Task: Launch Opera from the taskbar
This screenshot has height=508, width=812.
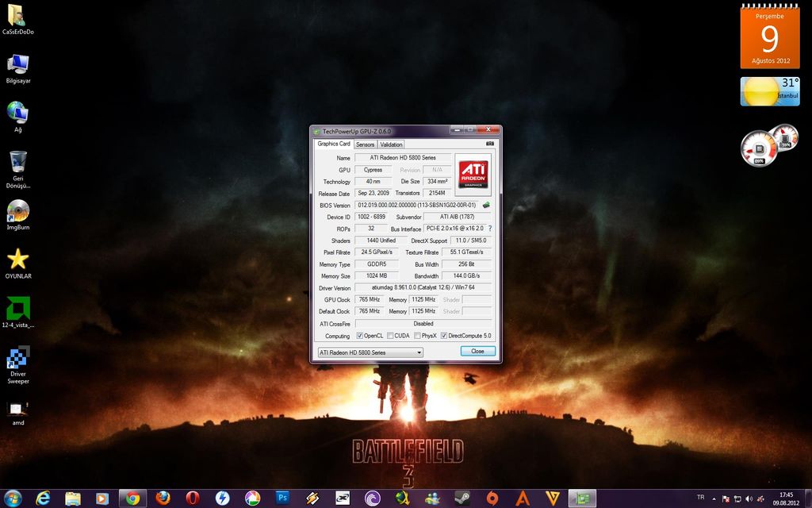Action: (x=193, y=498)
